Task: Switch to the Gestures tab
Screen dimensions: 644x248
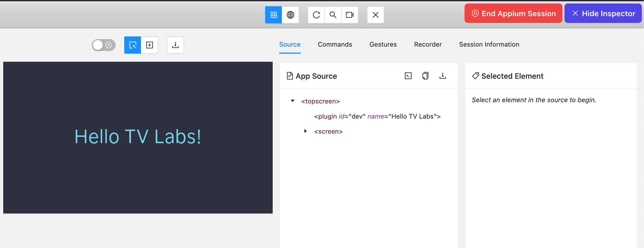Action: 383,44
